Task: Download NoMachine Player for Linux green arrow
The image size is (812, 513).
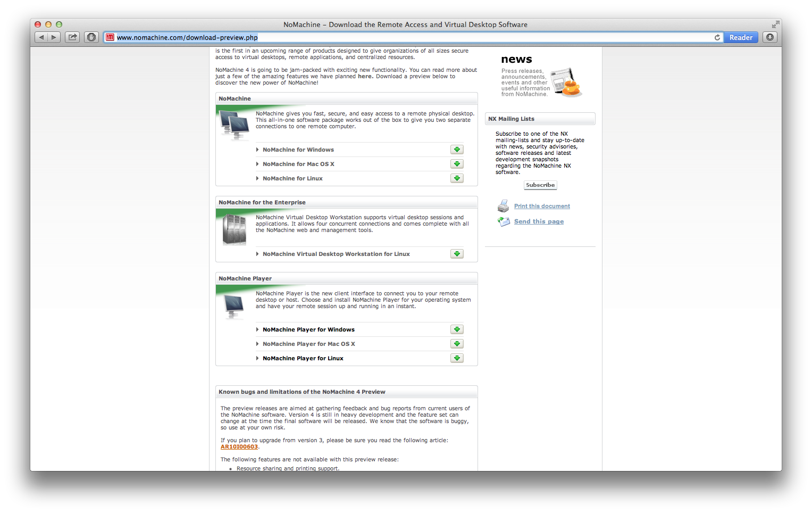Action: coord(457,358)
